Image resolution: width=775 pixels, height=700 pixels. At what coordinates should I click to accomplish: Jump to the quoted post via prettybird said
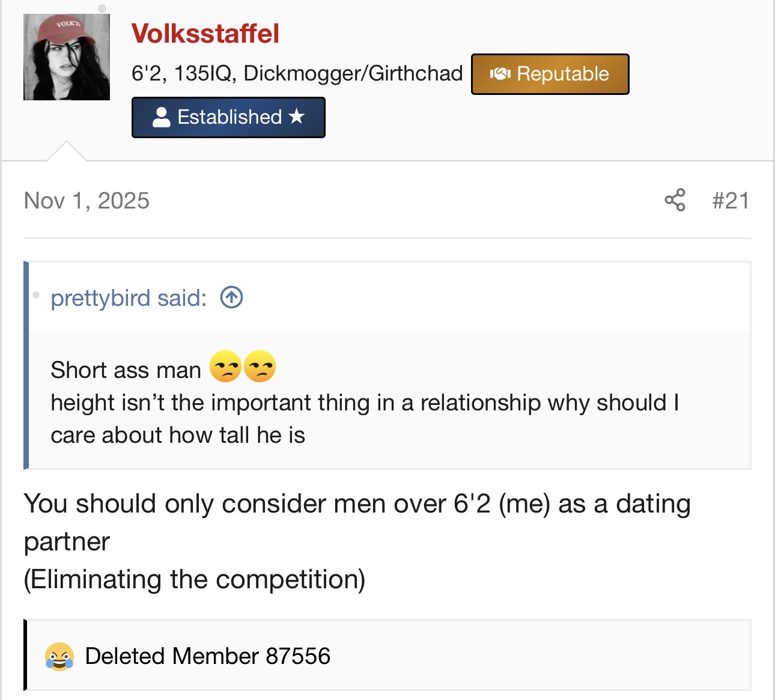coord(129,298)
